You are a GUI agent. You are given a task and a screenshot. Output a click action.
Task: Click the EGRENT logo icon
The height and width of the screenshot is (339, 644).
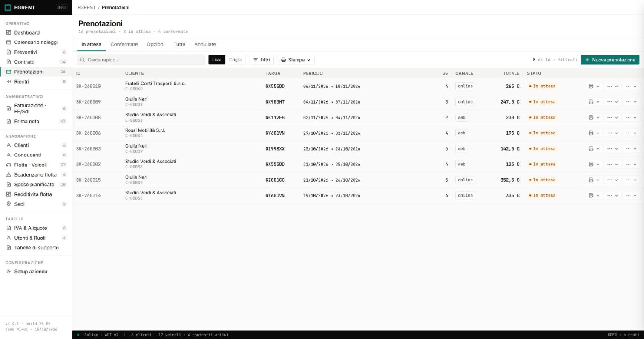[x=8, y=7]
